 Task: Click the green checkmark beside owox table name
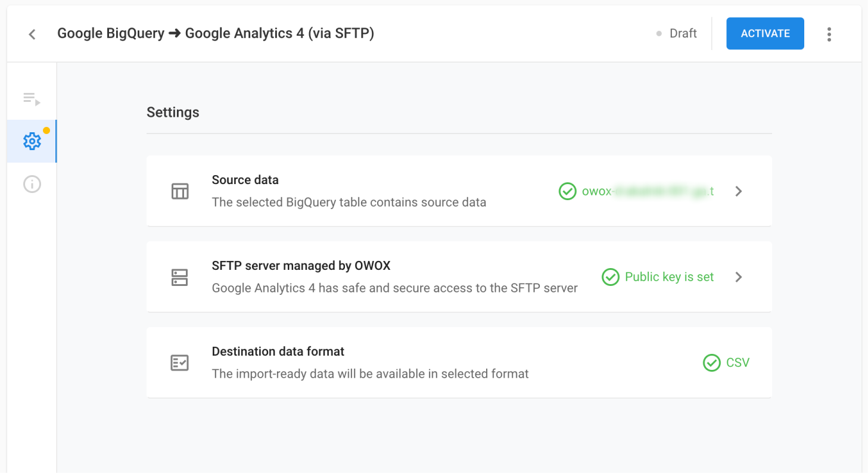click(x=567, y=191)
